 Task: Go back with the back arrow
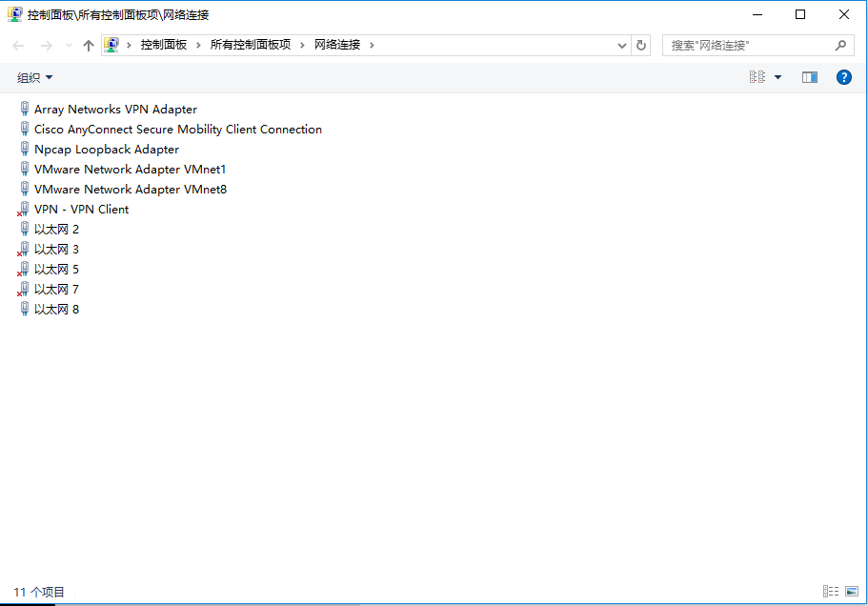[x=18, y=46]
